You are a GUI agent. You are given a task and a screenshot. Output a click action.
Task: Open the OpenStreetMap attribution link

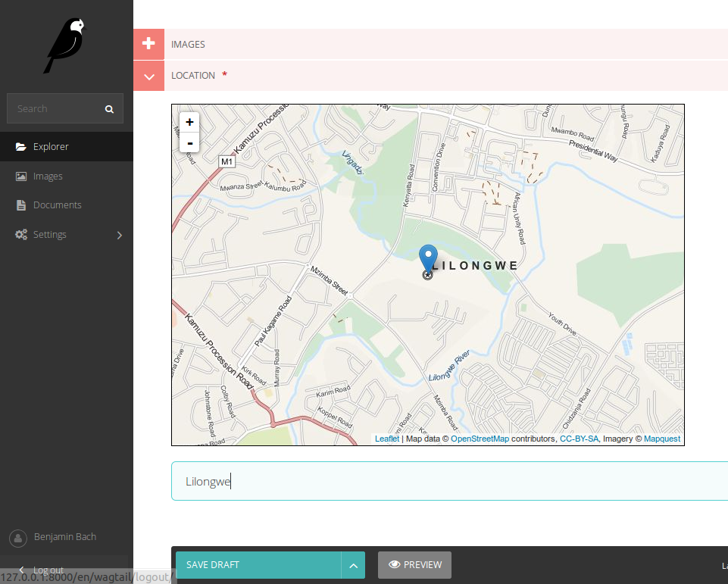tap(480, 439)
